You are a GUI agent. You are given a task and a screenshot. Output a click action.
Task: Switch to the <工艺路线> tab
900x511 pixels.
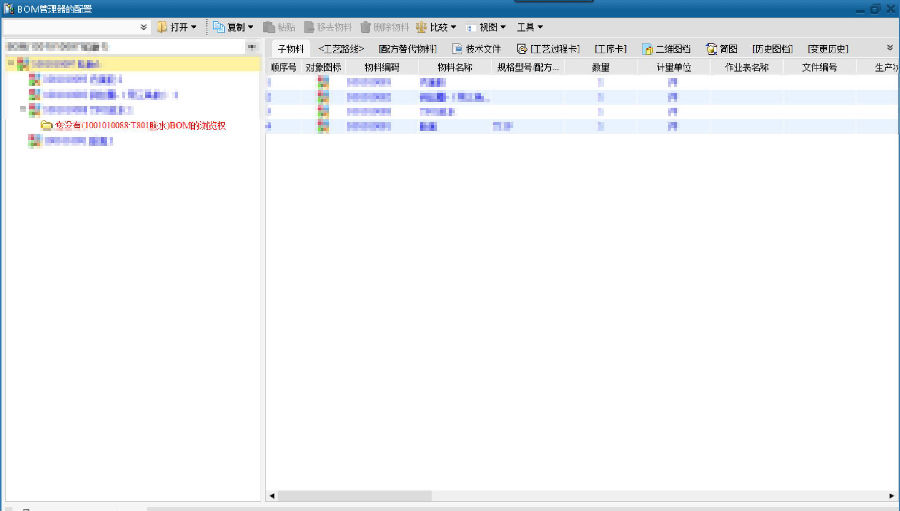341,49
